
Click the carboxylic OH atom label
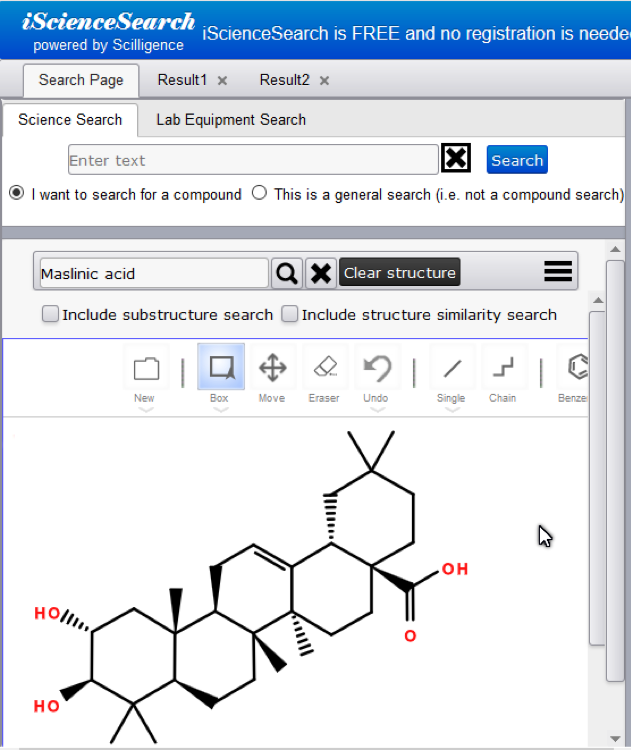(454, 569)
